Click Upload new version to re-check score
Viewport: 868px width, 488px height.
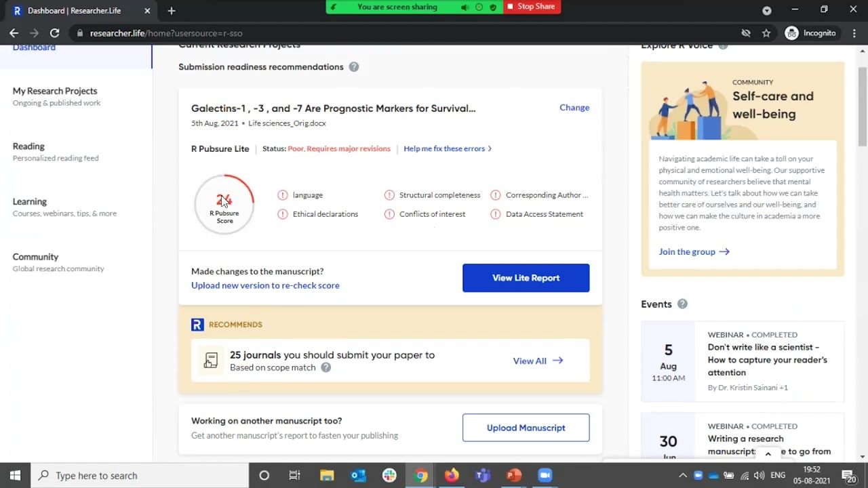click(265, 285)
